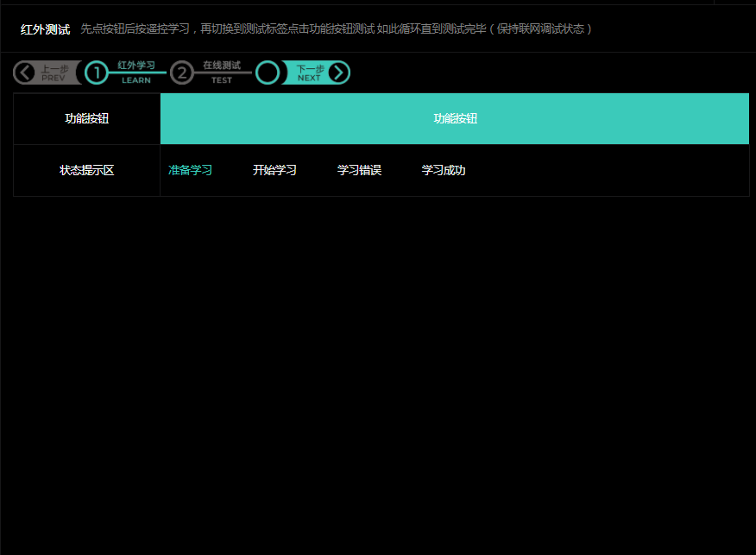Click the instruction text beside 红外测试

pos(337,29)
